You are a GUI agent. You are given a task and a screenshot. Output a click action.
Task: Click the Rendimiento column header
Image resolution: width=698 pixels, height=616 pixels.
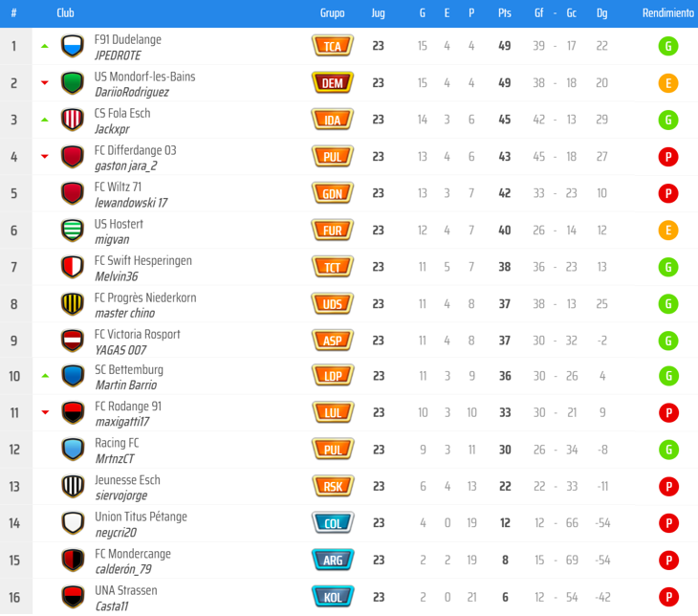[667, 13]
